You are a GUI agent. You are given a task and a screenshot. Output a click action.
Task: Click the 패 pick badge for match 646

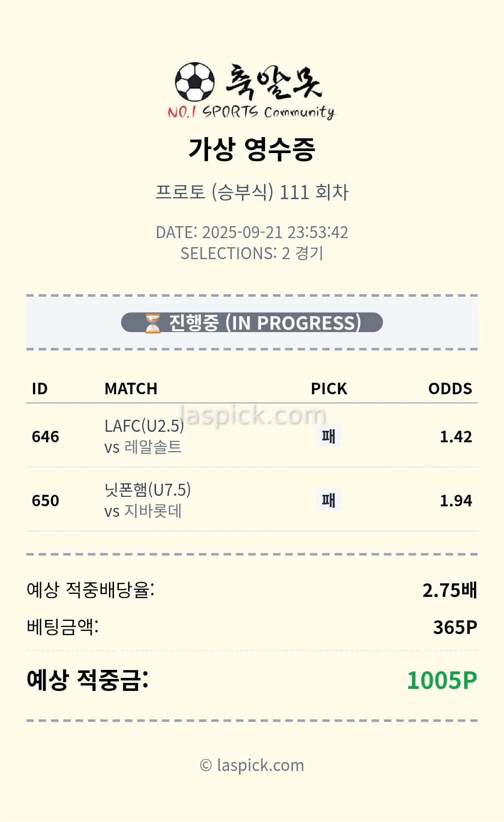328,436
